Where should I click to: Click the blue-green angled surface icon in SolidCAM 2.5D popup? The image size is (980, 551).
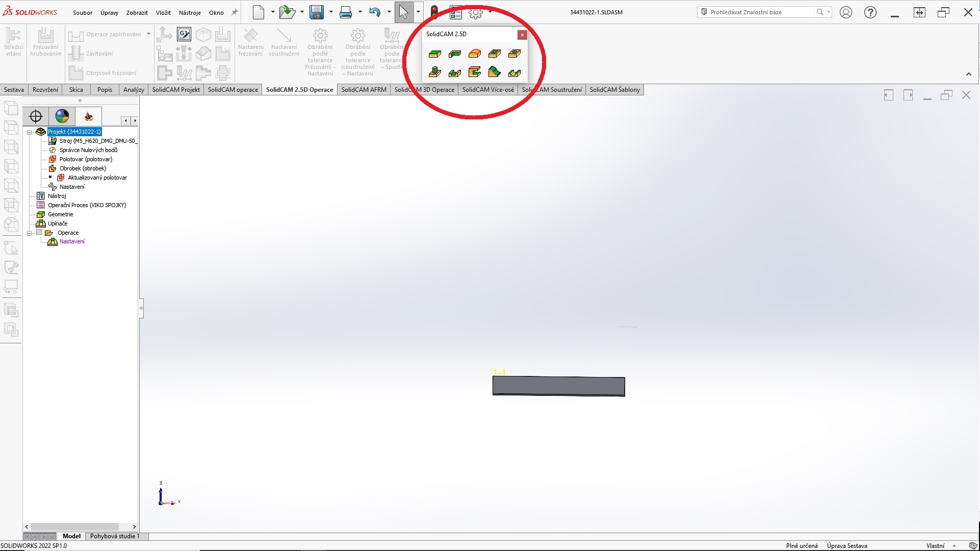[x=495, y=72]
